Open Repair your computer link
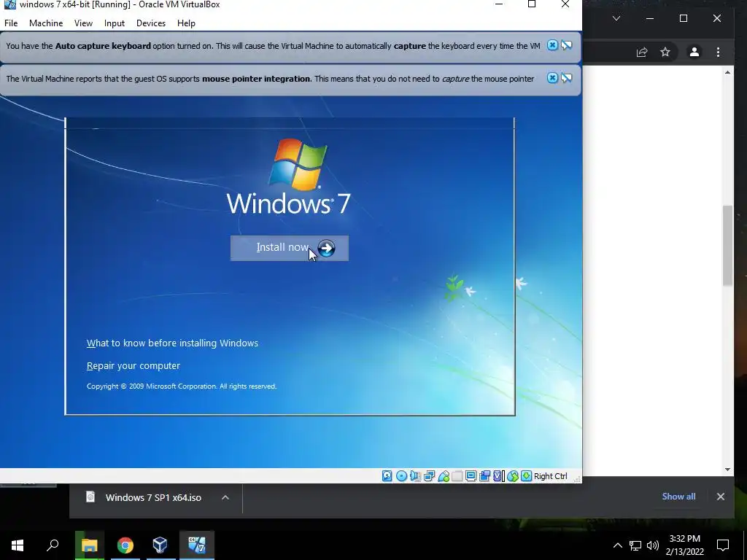Image resolution: width=747 pixels, height=560 pixels. click(x=133, y=366)
